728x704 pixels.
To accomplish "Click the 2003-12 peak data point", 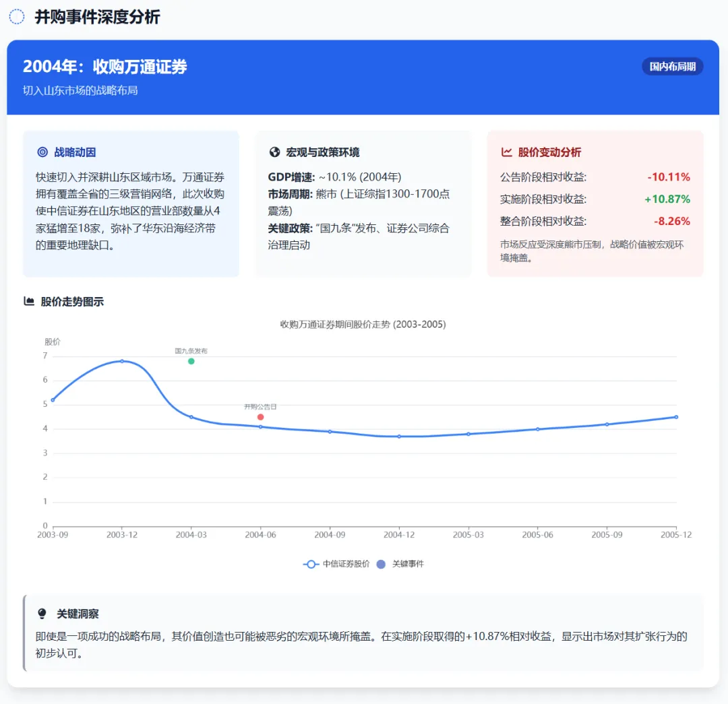I will click(122, 360).
